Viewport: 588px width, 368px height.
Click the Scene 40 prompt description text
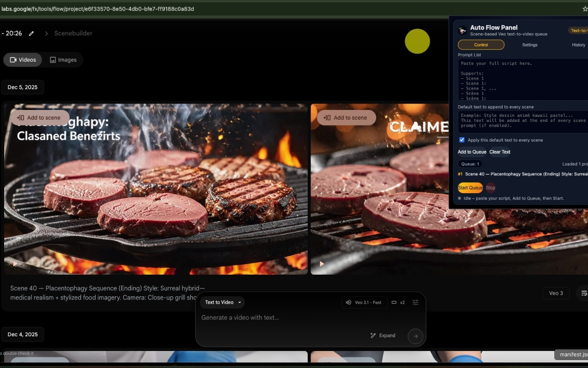[x=107, y=293]
